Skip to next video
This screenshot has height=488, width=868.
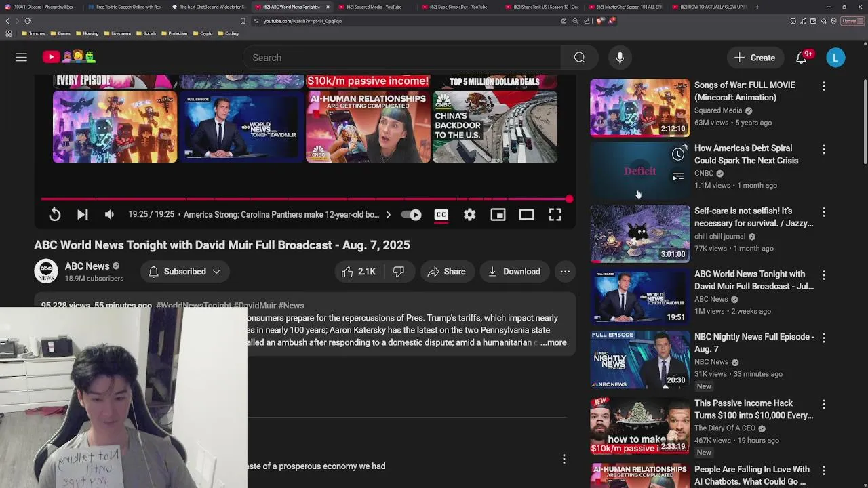point(82,215)
